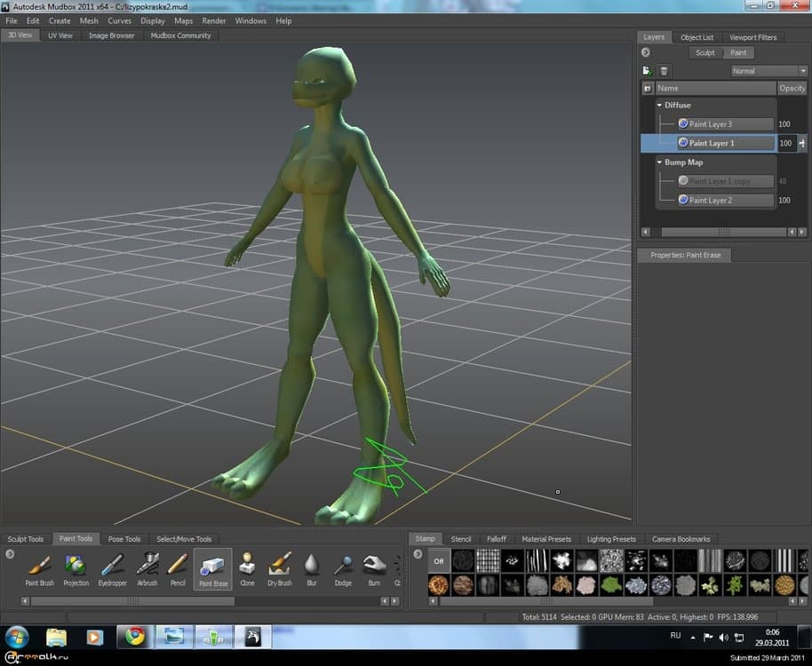The height and width of the screenshot is (666, 812).
Task: Select the Paint Brush tool
Action: (39, 566)
